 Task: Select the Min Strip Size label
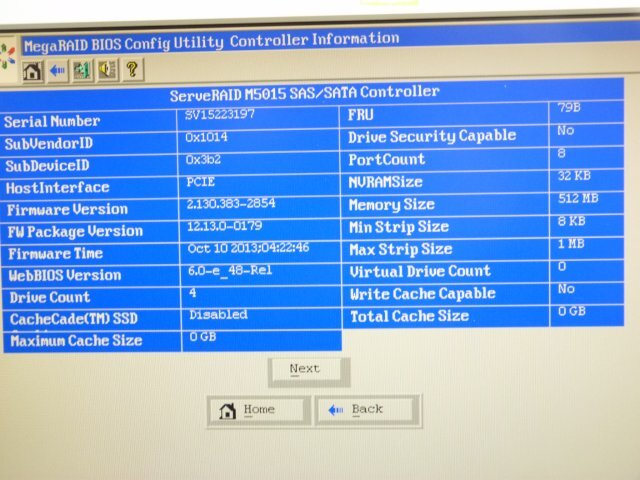[399, 227]
